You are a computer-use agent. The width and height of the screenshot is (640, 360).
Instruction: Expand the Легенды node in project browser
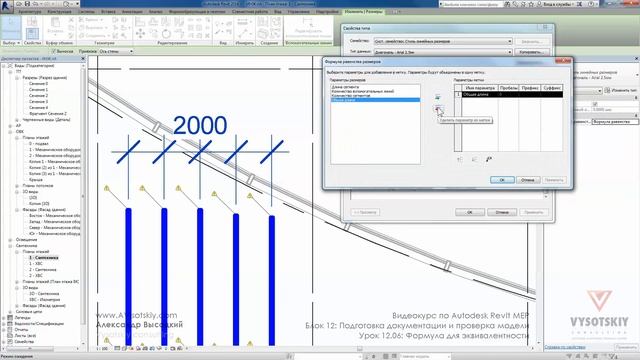4,318
